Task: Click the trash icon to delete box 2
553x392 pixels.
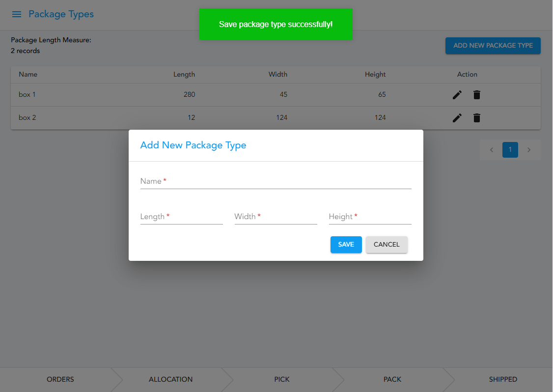Action: tap(476, 118)
